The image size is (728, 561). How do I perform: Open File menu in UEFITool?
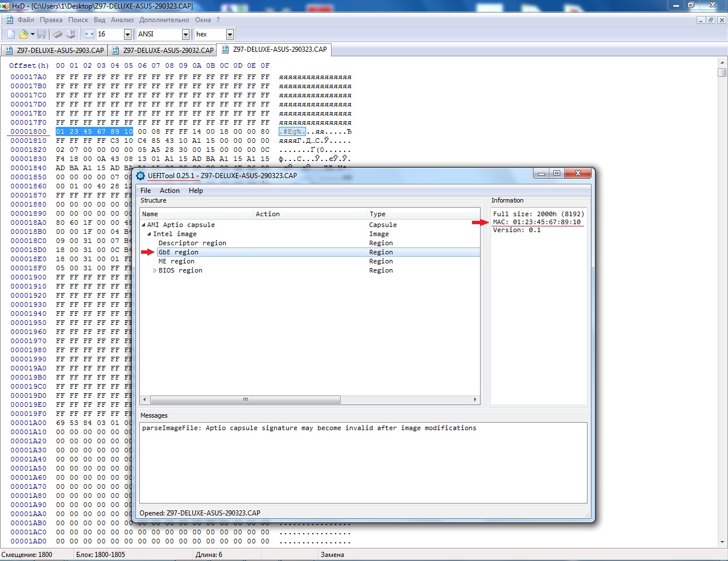[146, 191]
